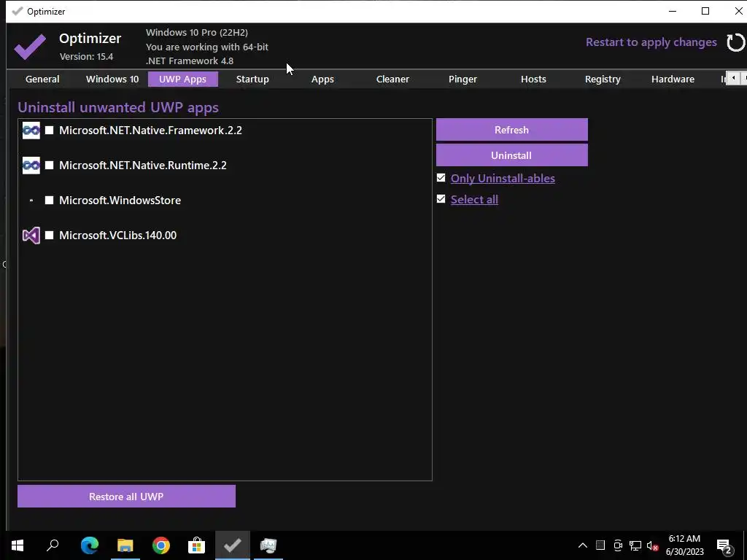747x560 pixels.
Task: Check Microsoft.VCLibs.140.00 checkbox
Action: coord(49,236)
